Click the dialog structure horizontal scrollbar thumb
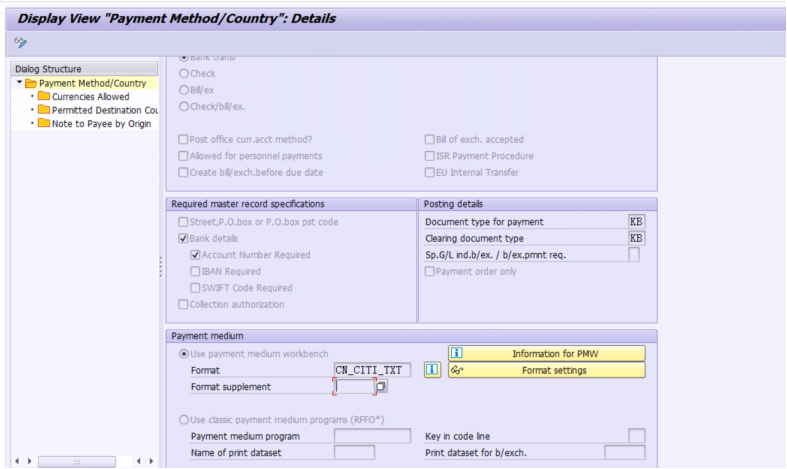Image resolution: width=787 pixels, height=469 pixels. click(77, 461)
